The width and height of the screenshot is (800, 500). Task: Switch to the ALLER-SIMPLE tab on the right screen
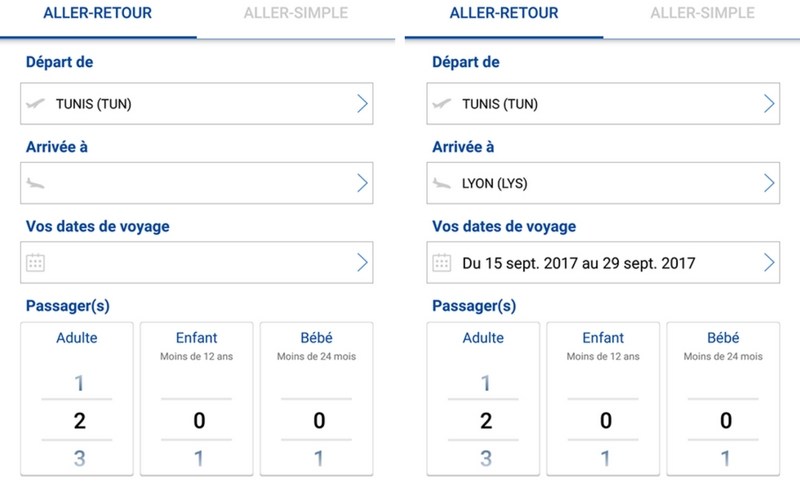coord(701,13)
